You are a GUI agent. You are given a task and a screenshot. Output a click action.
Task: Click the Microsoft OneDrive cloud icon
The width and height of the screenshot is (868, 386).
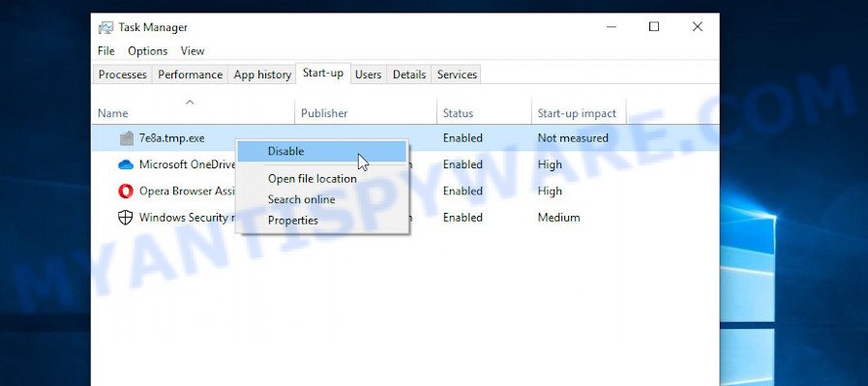coord(126,164)
